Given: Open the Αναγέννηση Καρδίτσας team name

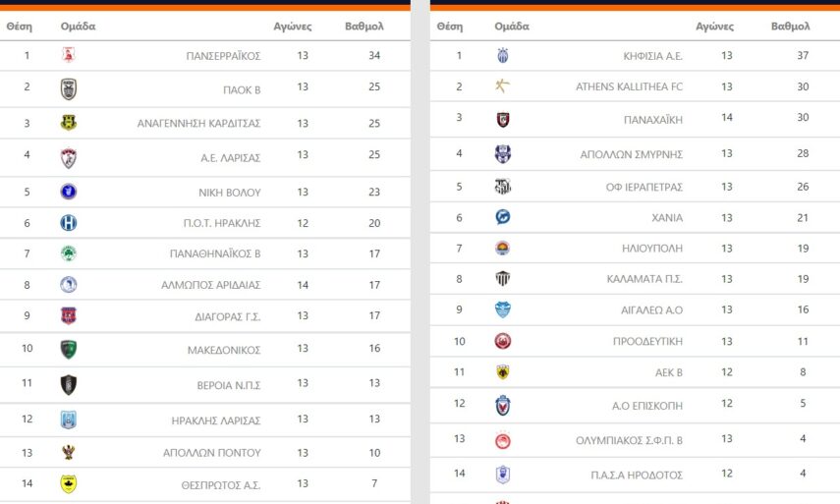Looking at the screenshot, I should pos(198,124).
